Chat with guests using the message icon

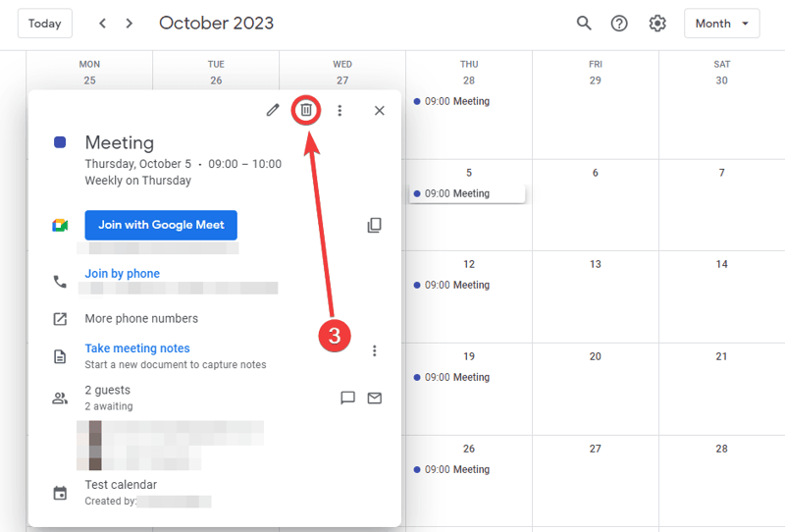tap(347, 398)
